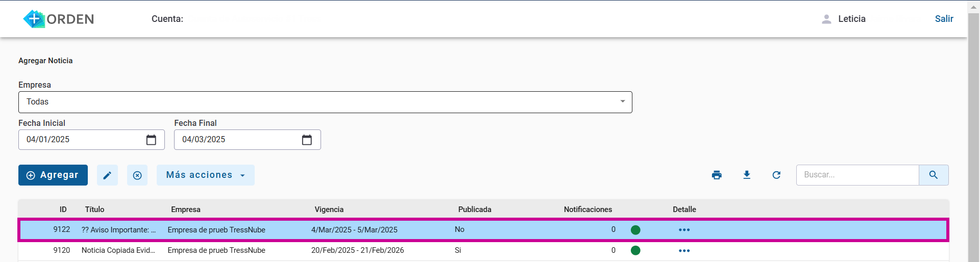The height and width of the screenshot is (262, 980).
Task: Click the pencil edit icon
Action: point(107,175)
